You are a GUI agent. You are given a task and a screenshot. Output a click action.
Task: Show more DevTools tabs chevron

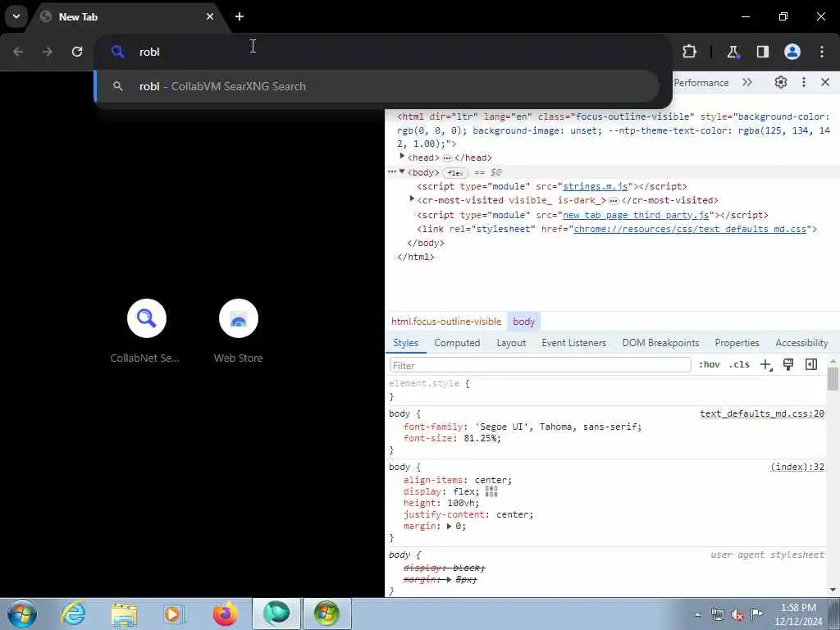tap(746, 83)
